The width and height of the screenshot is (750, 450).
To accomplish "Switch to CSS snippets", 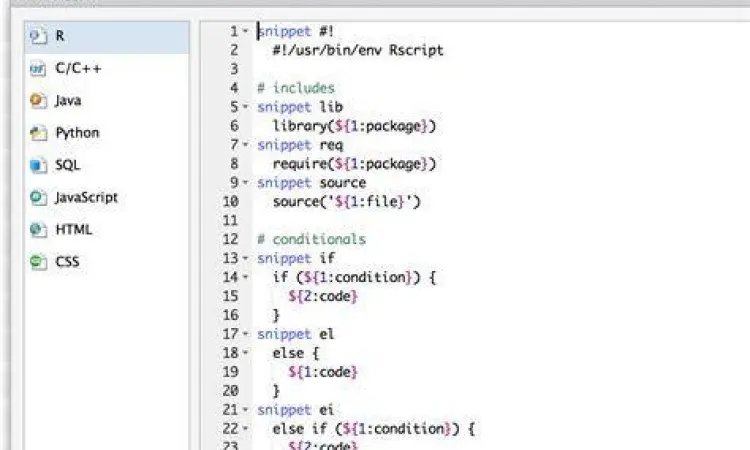I will point(107,262).
